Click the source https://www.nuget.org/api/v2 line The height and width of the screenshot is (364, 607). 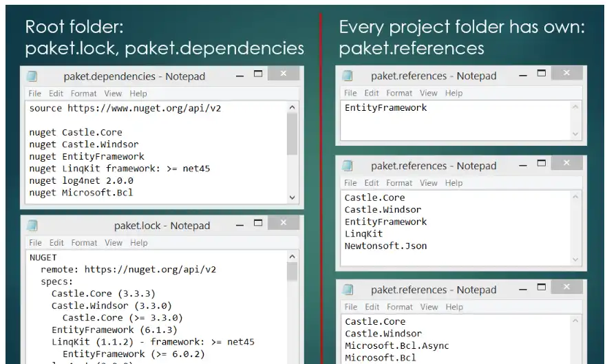[125, 109]
